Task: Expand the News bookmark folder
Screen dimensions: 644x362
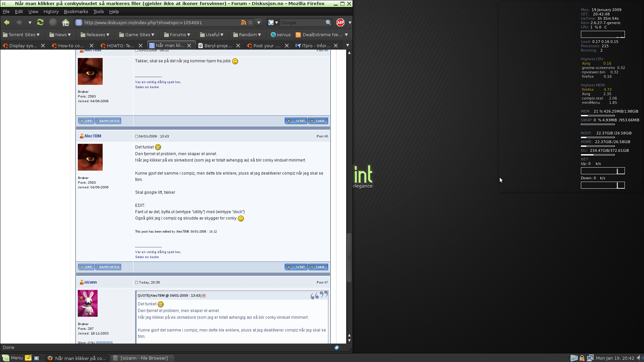Action: pyautogui.click(x=60, y=35)
